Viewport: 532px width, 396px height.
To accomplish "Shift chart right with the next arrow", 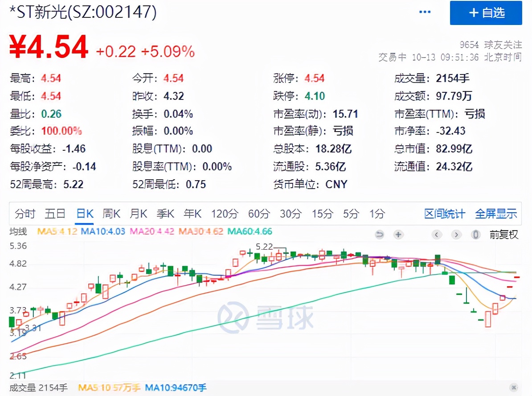I will tap(456, 234).
